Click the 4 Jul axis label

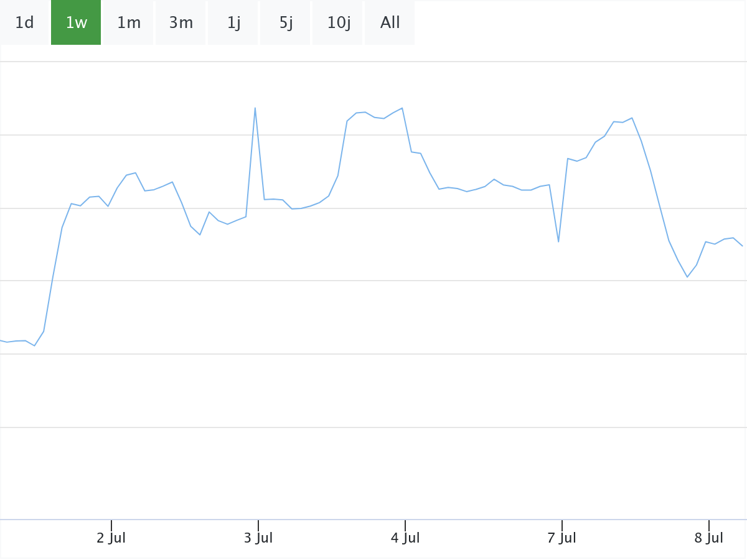point(405,538)
